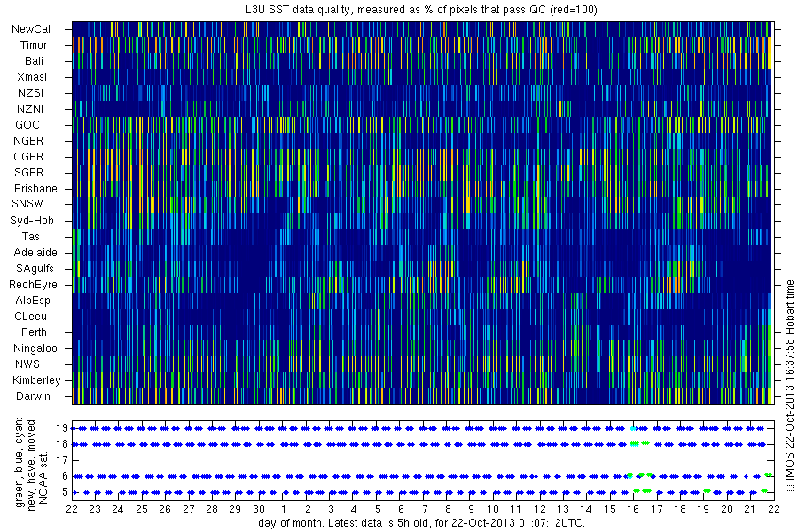Viewport: 798px width, 532px height.
Task: Select day 3 tick label on x-axis
Action: tap(331, 510)
